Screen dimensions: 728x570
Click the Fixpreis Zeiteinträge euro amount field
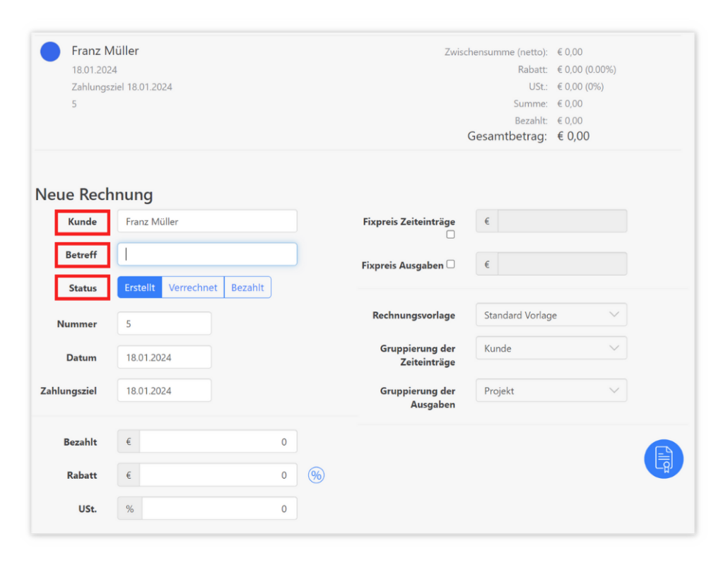tap(562, 221)
